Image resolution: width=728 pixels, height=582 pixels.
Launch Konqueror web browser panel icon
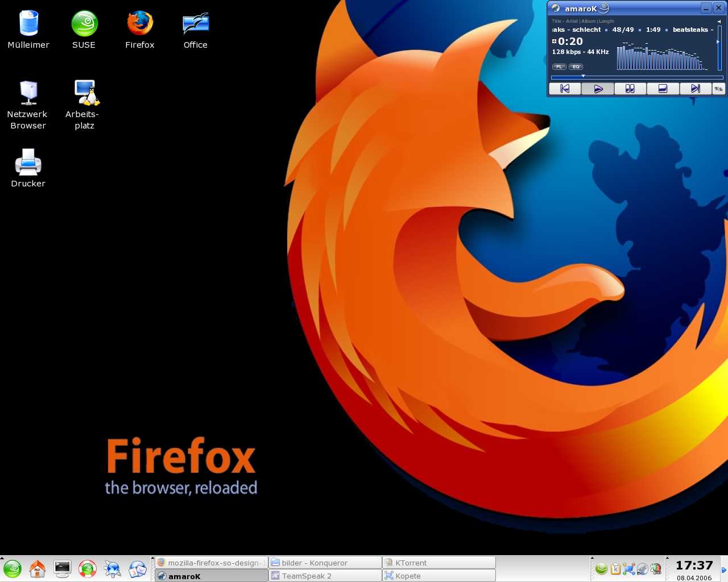[113, 569]
